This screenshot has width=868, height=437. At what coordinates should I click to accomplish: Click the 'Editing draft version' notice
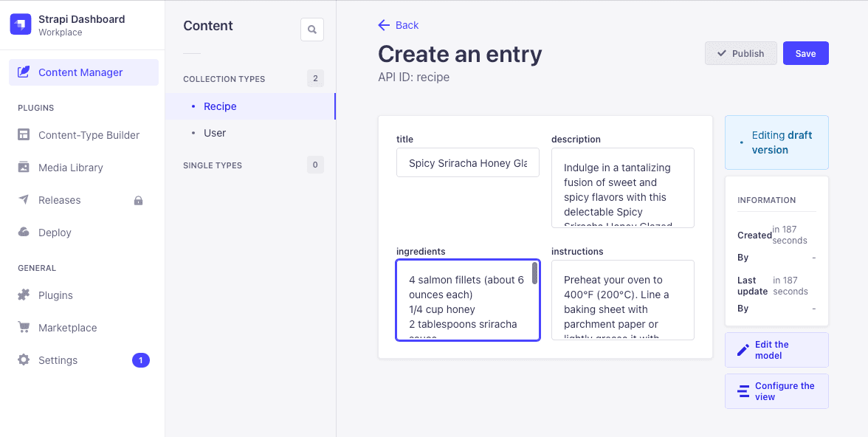[x=776, y=142]
